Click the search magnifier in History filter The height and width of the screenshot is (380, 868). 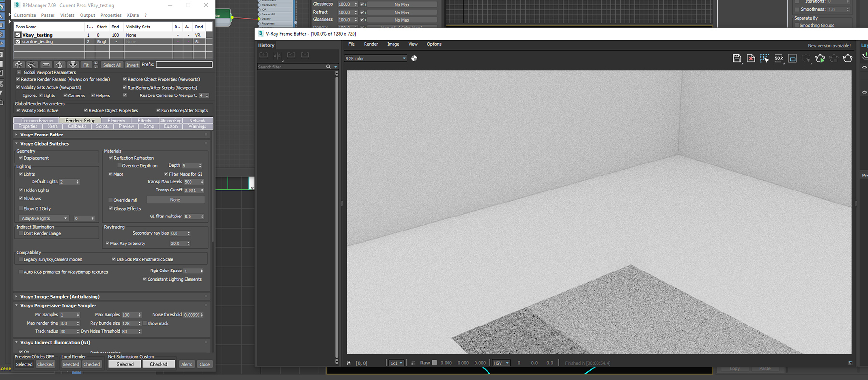328,67
